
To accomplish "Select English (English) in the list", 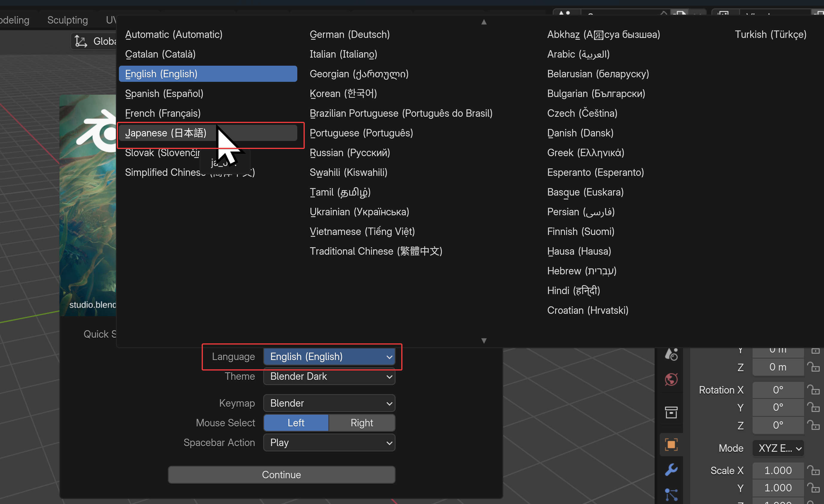I will 208,74.
